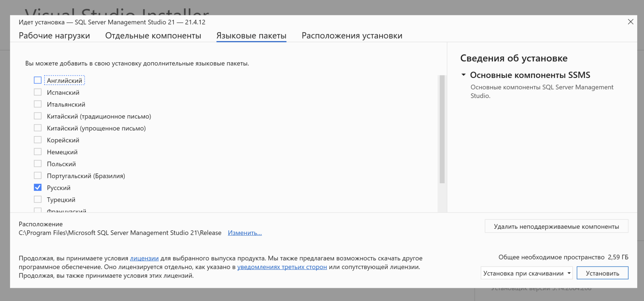Open the Установка при скачивании dropdown
Image resolution: width=644 pixels, height=301 pixels.
527,273
